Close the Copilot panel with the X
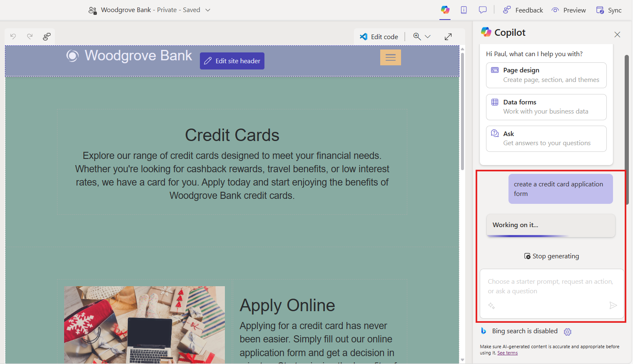Image resolution: width=633 pixels, height=364 pixels. [x=617, y=35]
